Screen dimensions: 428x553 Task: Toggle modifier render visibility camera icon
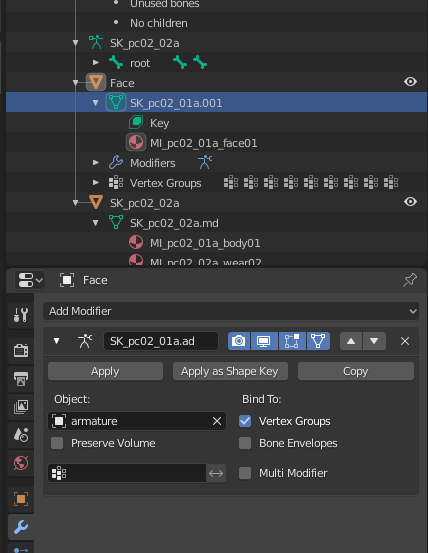[239, 341]
